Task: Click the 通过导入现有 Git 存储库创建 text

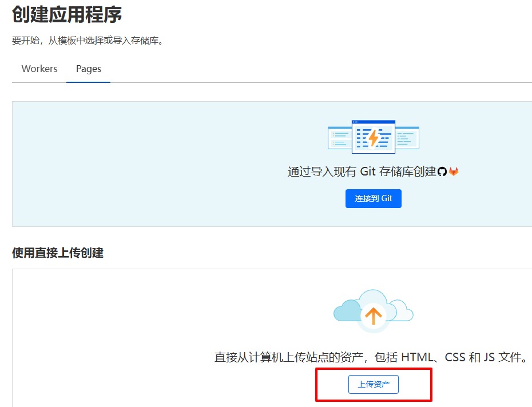Action: point(362,171)
